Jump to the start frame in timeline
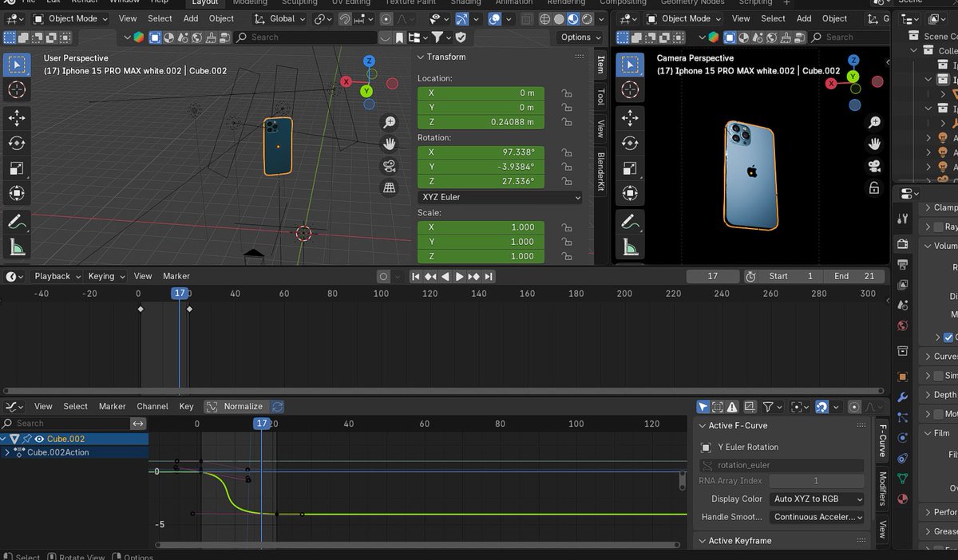The height and width of the screenshot is (560, 958). [415, 276]
